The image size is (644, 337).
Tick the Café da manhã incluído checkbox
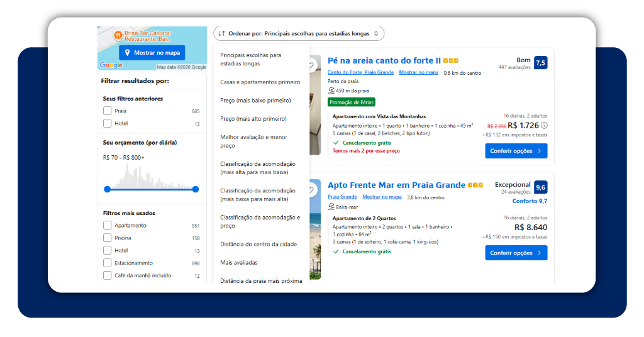[x=107, y=275]
